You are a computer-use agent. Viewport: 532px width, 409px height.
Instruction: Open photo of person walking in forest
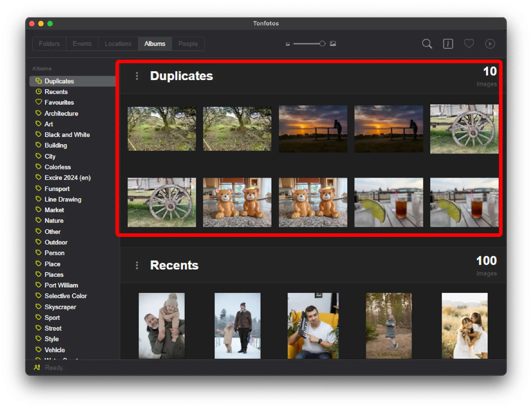tap(389, 326)
